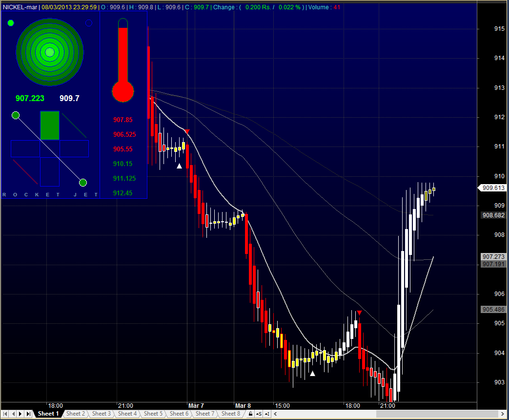The image size is (509, 420).
Task: Click the green 911.125 level
Action: (124, 178)
